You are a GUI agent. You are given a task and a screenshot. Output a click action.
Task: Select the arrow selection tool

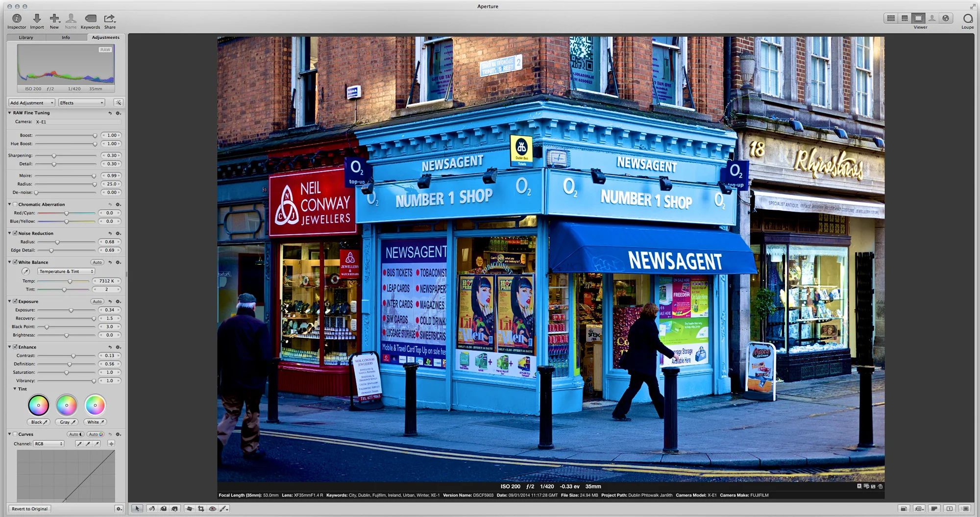(x=137, y=509)
